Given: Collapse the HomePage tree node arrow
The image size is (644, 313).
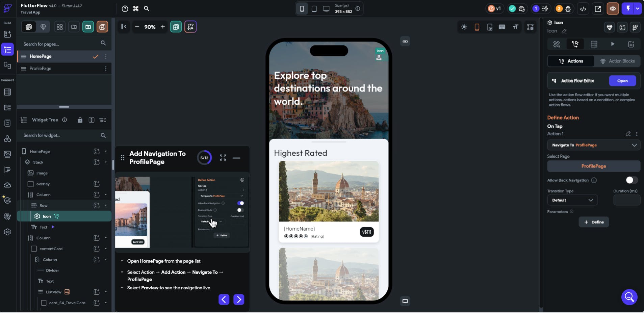Looking at the screenshot, I should click(106, 151).
